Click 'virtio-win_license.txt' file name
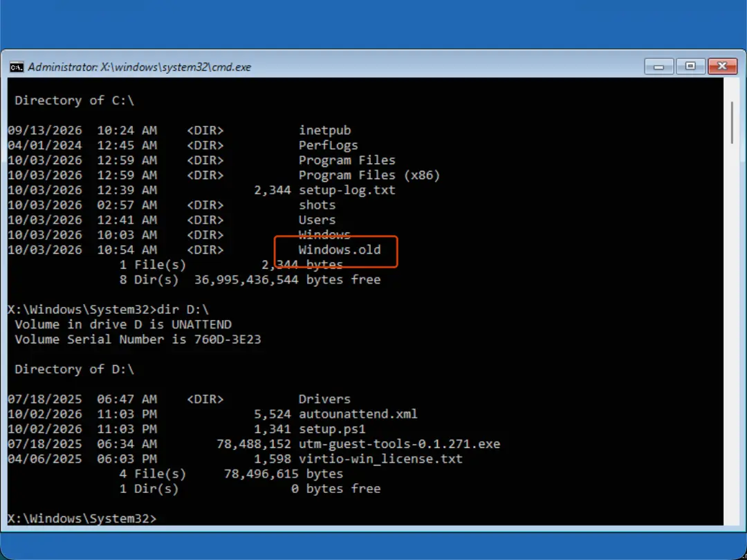This screenshot has height=560, width=747. (x=380, y=459)
